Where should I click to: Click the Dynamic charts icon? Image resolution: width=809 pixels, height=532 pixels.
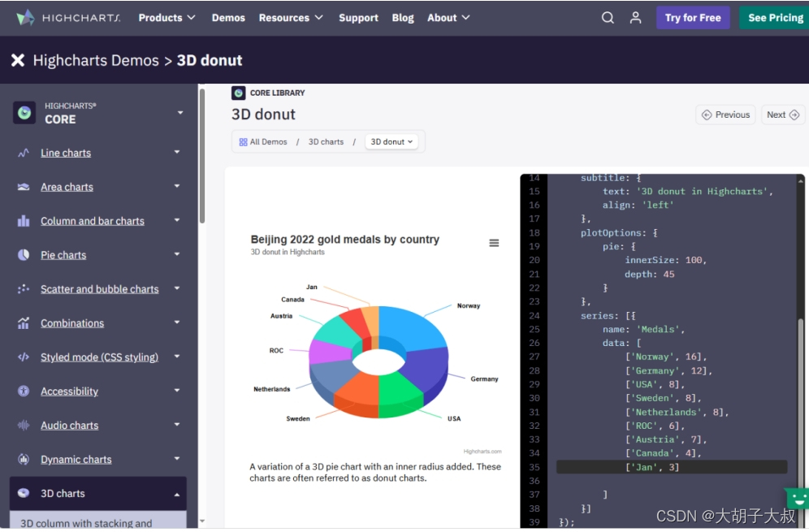(24, 459)
